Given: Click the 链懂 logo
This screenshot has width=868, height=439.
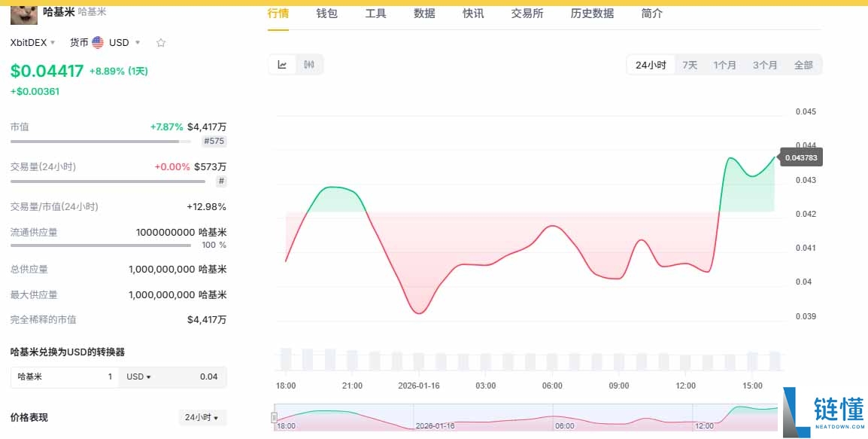Looking at the screenshot, I should coord(825,413).
